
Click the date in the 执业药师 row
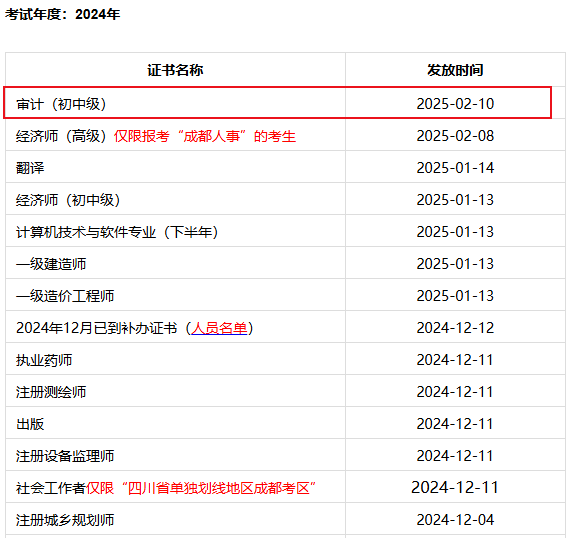(455, 360)
